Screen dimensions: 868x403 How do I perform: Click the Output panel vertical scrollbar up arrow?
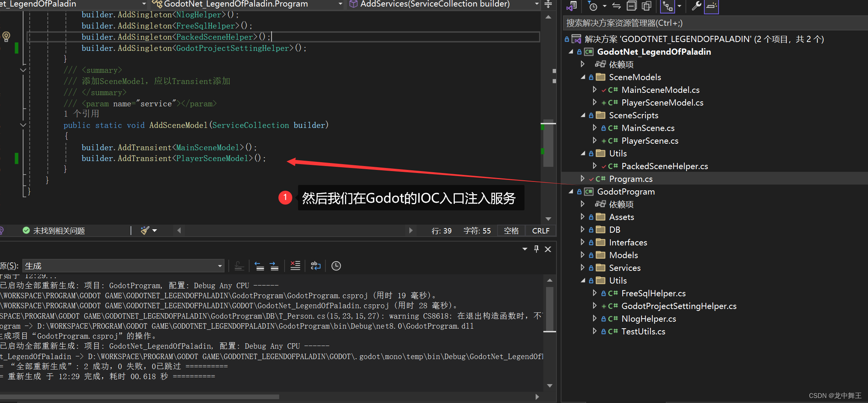click(x=550, y=280)
